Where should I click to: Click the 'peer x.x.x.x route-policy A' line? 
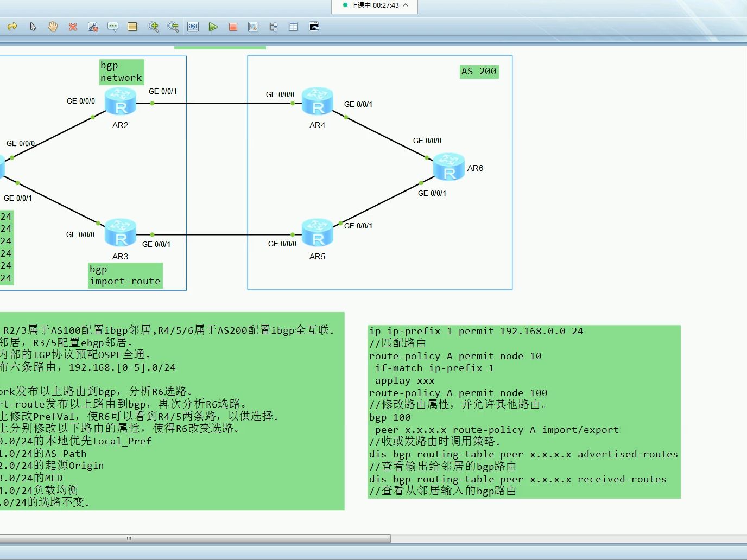coord(497,430)
